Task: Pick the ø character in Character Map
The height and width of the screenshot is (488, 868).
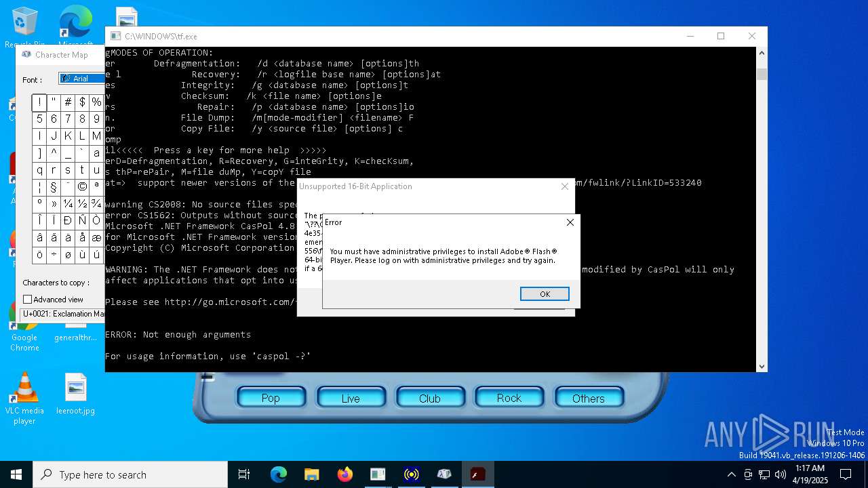Action: pyautogui.click(x=68, y=255)
